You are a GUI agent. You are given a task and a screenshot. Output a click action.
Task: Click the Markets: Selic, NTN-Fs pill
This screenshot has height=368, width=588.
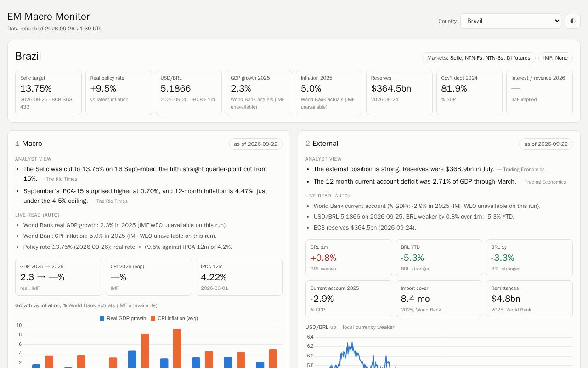(479, 58)
